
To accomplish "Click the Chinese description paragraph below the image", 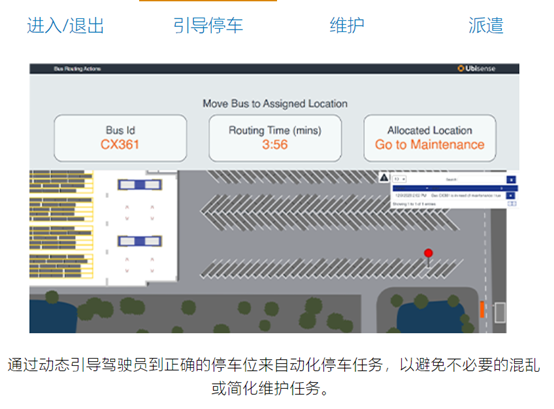I will tap(274, 377).
